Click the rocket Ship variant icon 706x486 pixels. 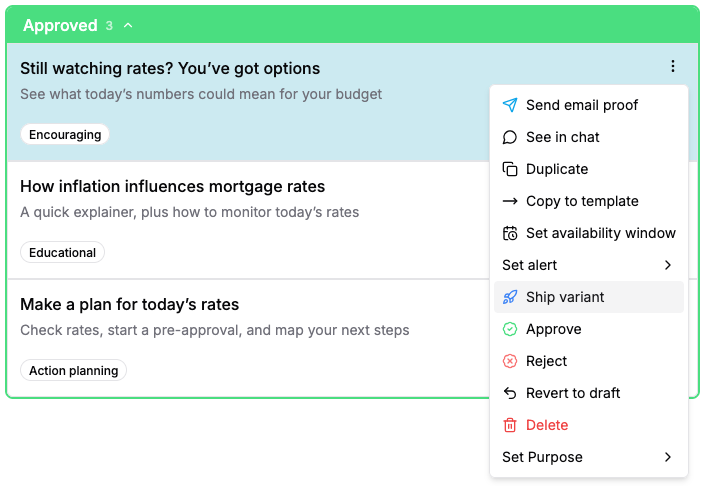click(x=510, y=297)
